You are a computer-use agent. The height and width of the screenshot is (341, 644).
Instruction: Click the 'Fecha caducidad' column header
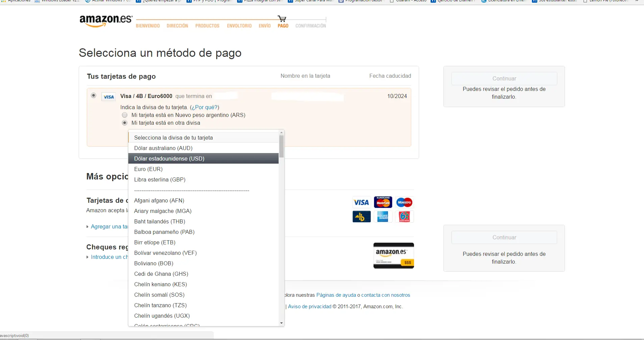pos(390,76)
